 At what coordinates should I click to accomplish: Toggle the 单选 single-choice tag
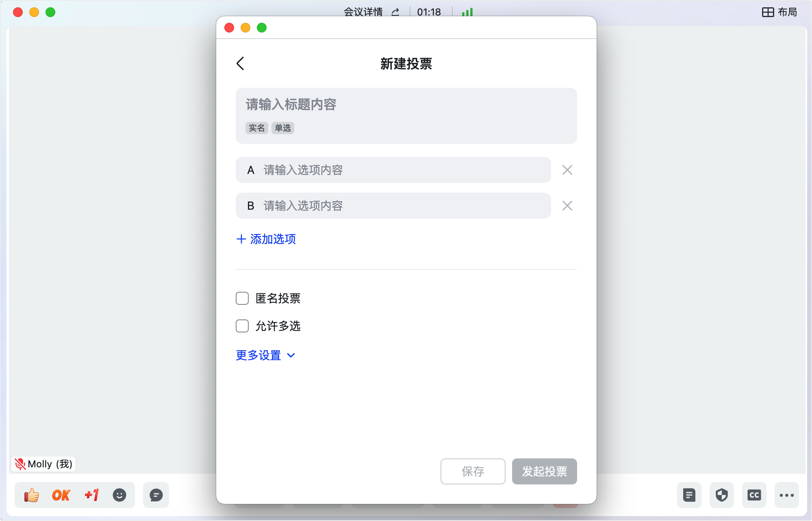click(282, 128)
